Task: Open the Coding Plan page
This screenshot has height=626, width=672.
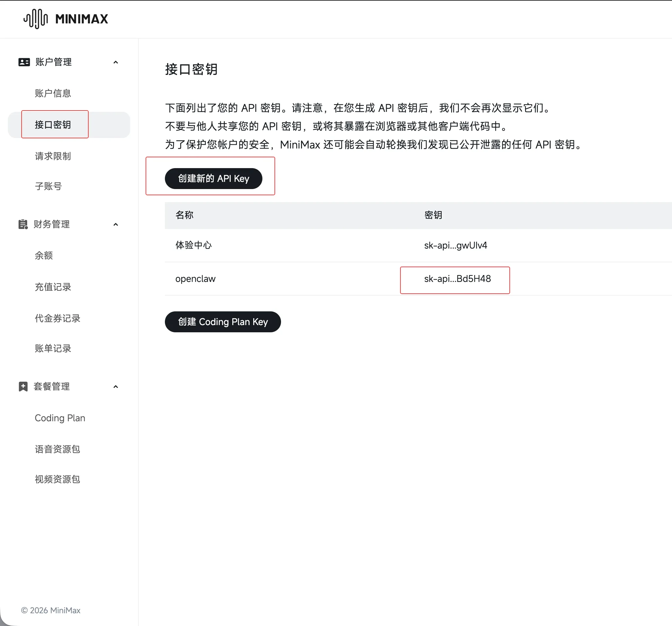Action: pos(60,418)
